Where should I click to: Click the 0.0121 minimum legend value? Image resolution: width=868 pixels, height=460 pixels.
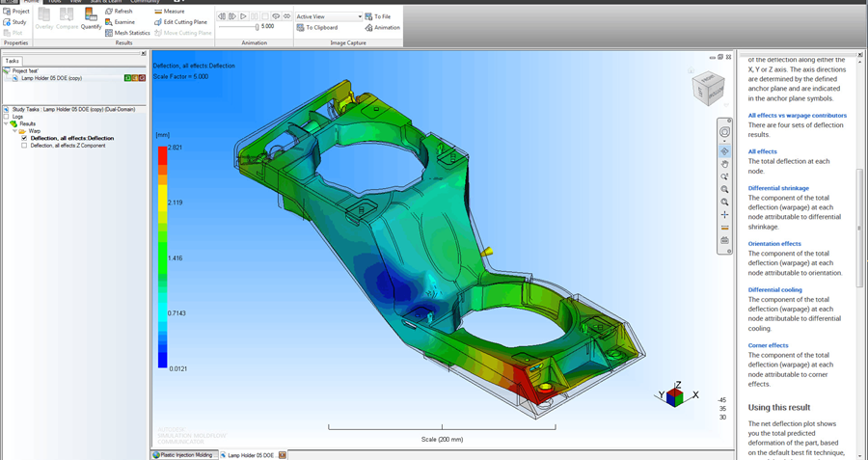click(x=177, y=368)
